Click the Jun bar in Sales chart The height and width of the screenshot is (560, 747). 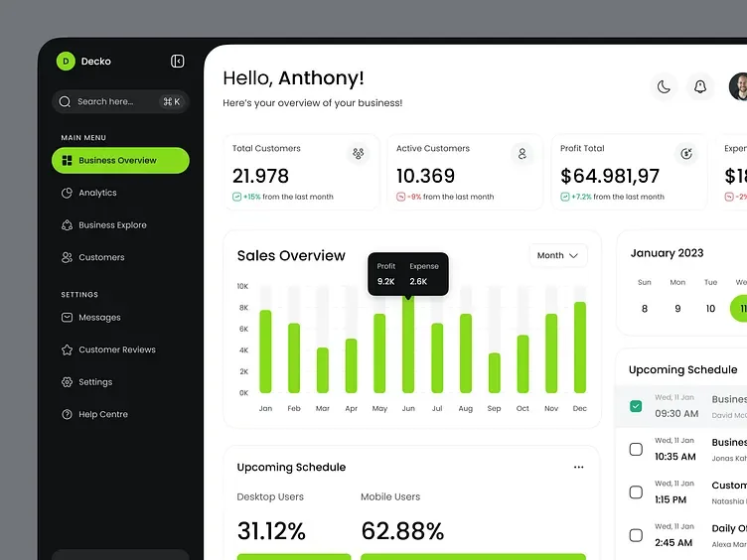pyautogui.click(x=408, y=344)
